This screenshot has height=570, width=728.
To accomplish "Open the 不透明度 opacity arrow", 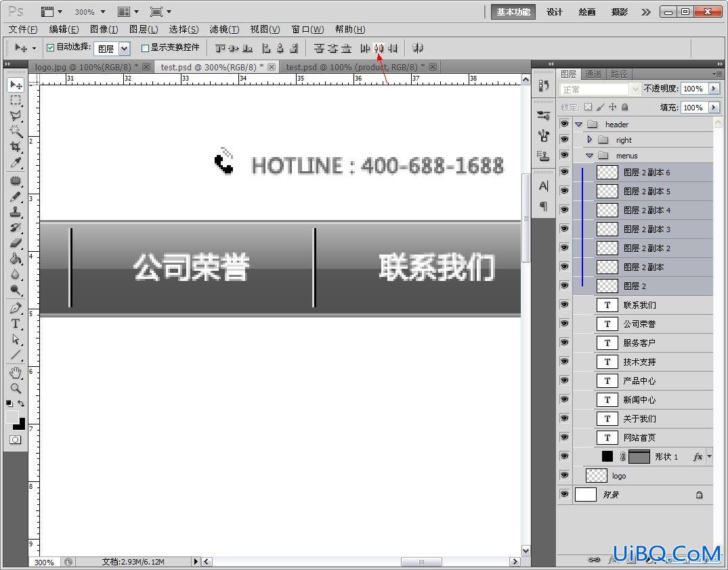I will (714, 89).
